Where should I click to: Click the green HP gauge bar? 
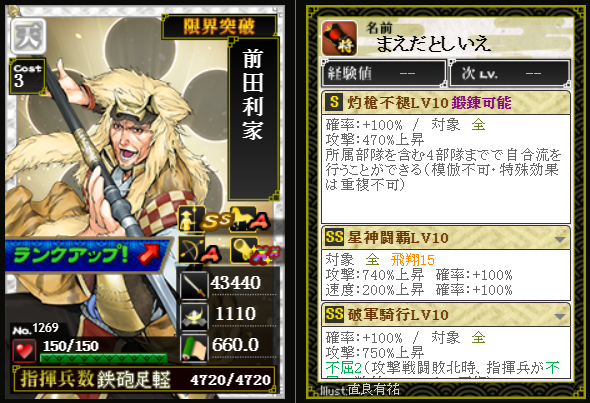click(x=103, y=357)
